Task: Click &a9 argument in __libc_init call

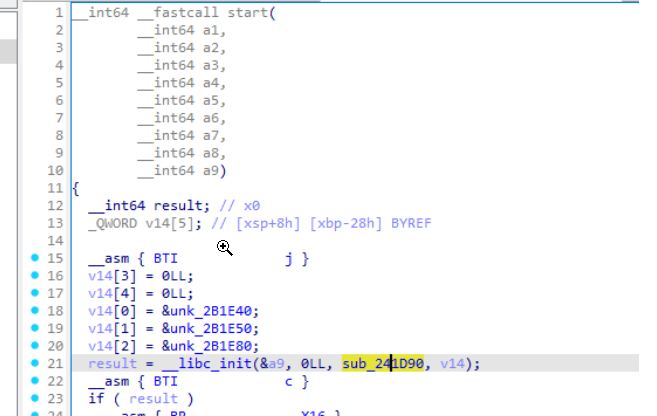Action: pyautogui.click(x=272, y=364)
